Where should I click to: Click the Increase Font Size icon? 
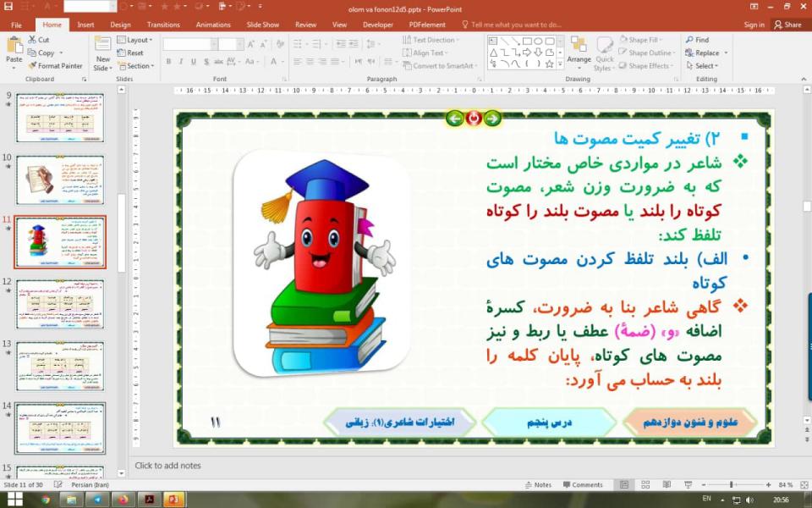[251, 45]
